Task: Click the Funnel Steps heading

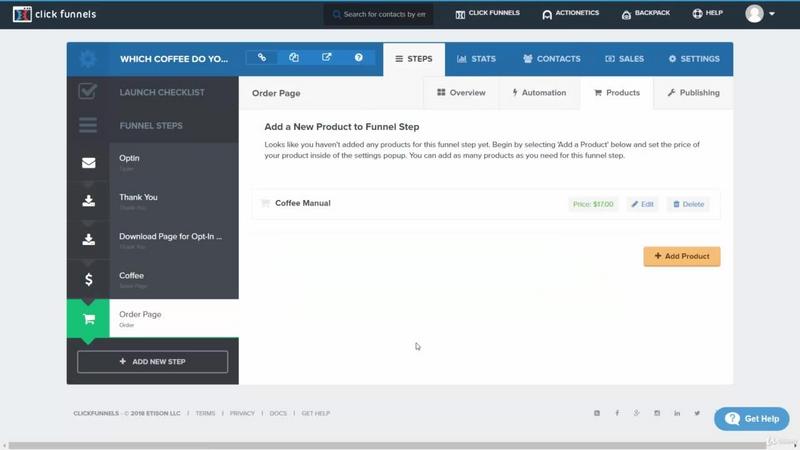Action: (x=151, y=126)
